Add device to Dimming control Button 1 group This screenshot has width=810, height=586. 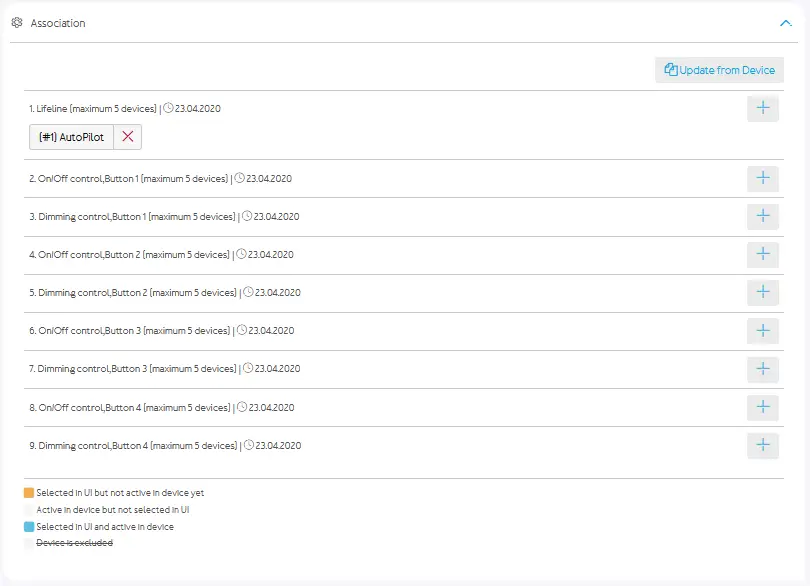pyautogui.click(x=762, y=216)
